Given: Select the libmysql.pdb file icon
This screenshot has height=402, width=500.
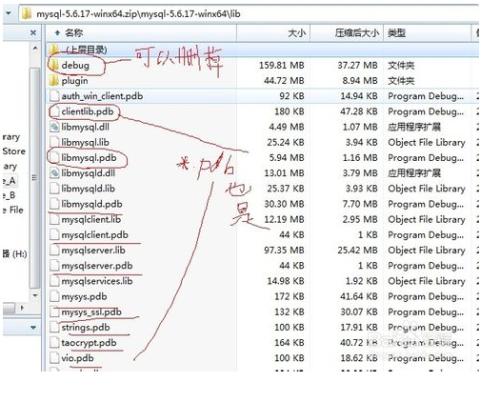Looking at the screenshot, I should (x=54, y=158).
